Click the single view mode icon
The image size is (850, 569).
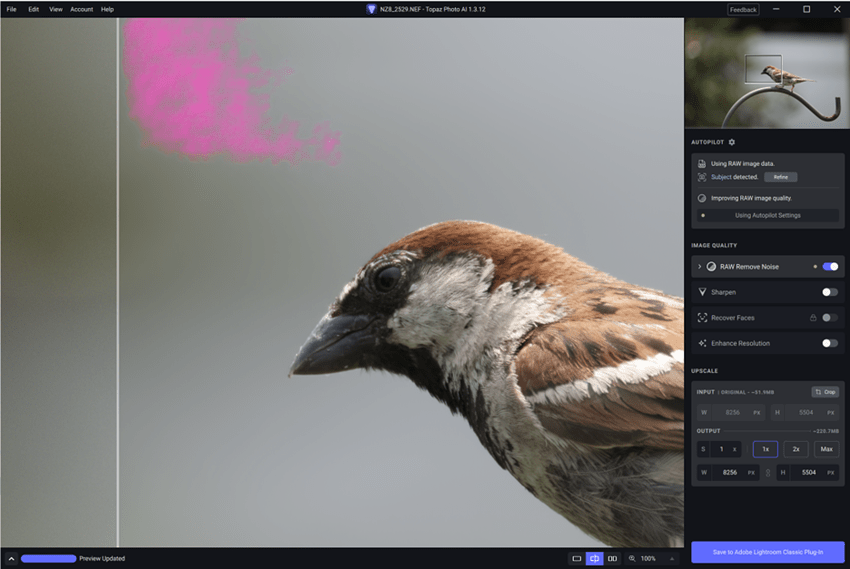point(576,558)
